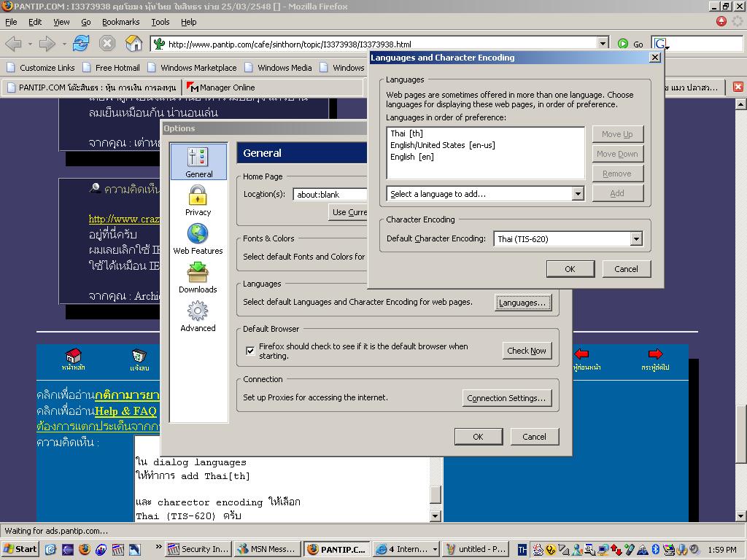The width and height of the screenshot is (747, 560).
Task: Open the Web Features options category
Action: pyautogui.click(x=198, y=239)
